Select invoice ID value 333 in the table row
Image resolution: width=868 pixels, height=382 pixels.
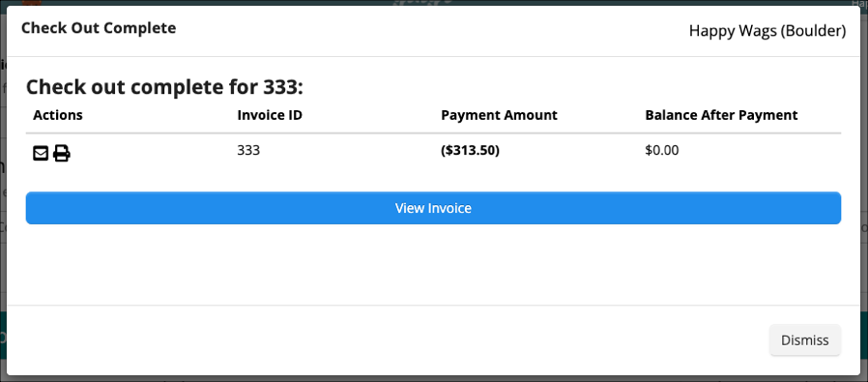(248, 150)
